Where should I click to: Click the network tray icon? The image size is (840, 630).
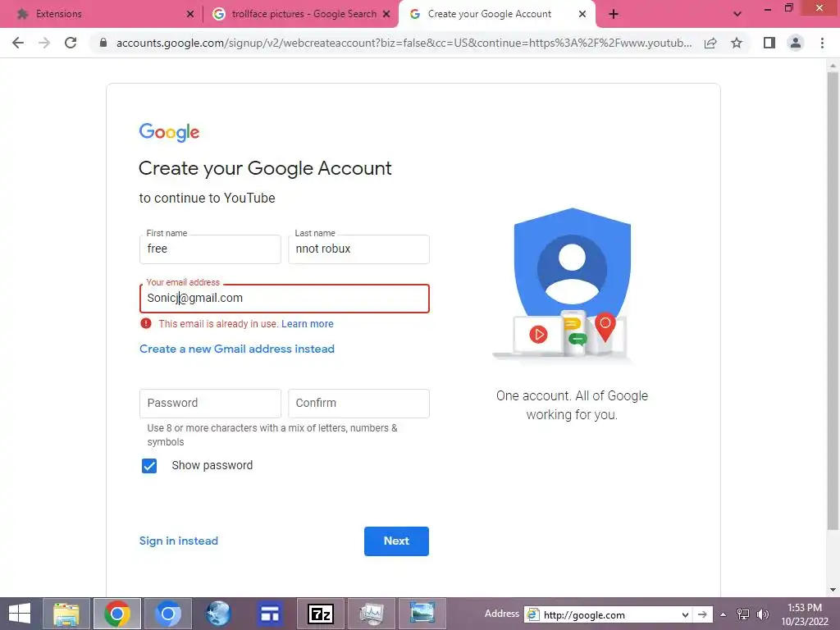tap(743, 614)
